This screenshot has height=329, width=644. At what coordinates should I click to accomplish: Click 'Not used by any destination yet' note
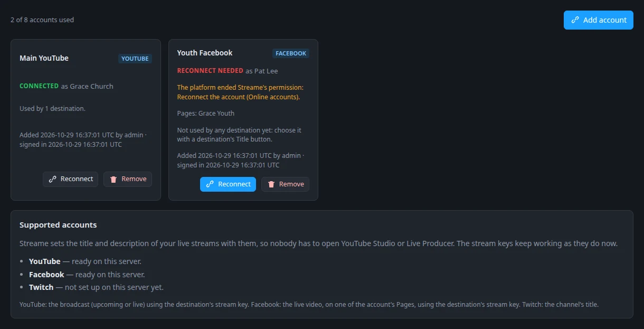pos(240,135)
